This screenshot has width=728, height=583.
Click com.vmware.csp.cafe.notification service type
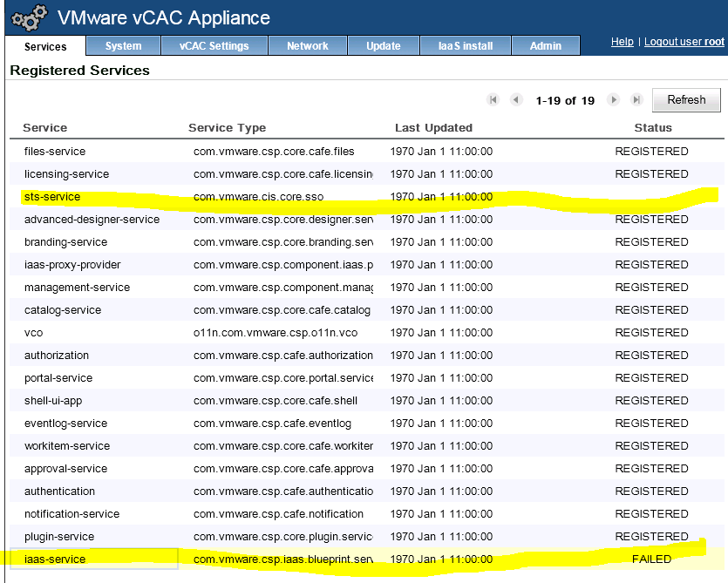tap(279, 514)
